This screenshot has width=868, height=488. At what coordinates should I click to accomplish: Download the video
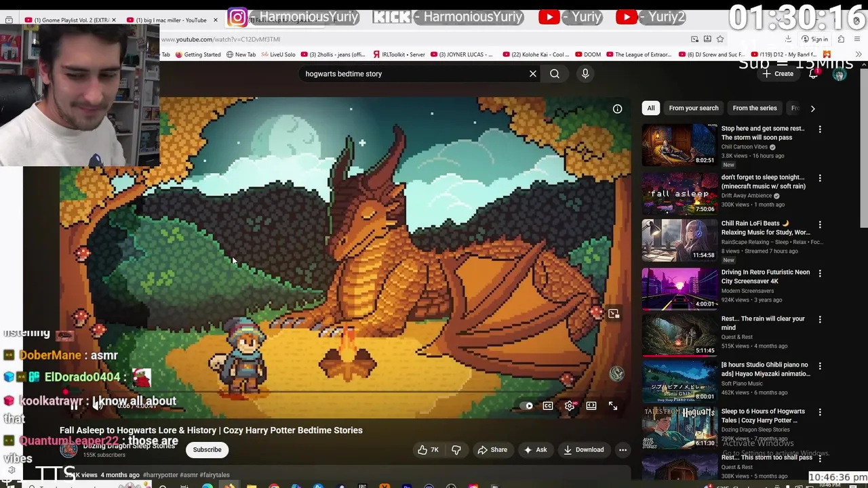[x=583, y=450]
